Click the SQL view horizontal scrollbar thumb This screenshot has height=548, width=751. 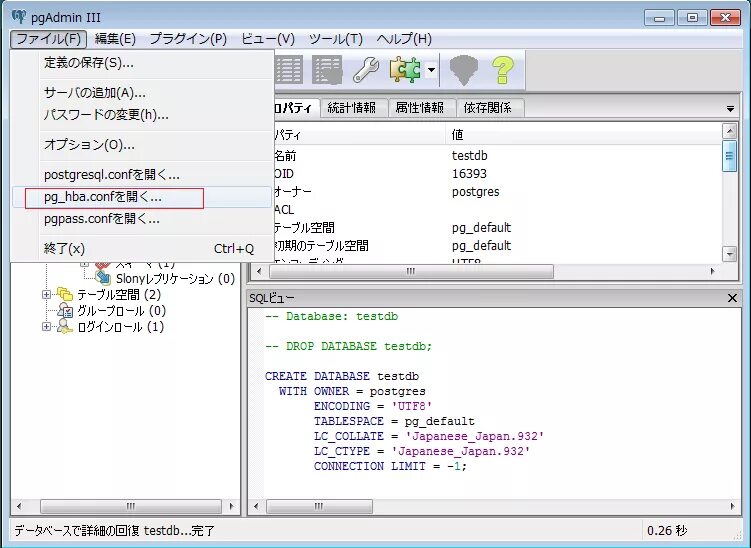pos(319,506)
